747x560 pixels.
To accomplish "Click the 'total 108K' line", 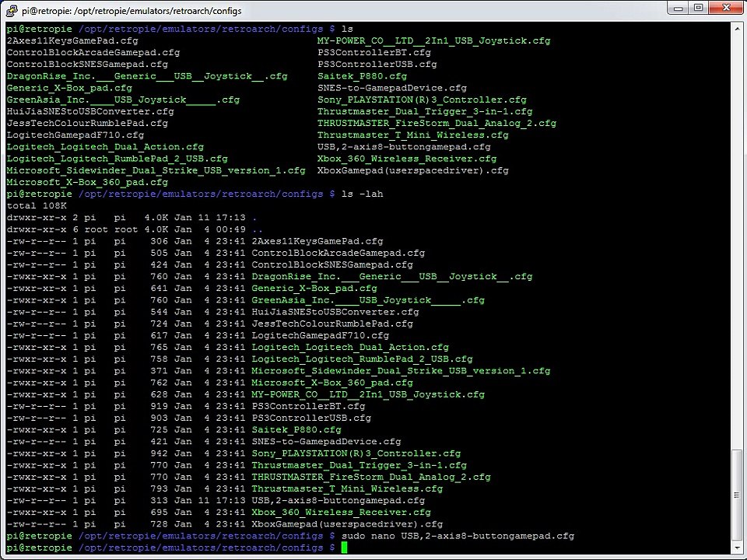I will coord(37,205).
